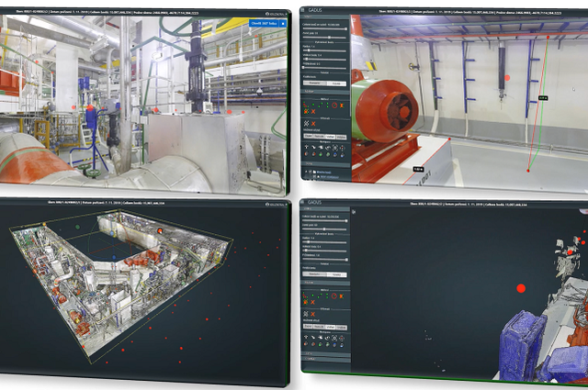
Task: Expand the folder node in the scene tree
Action: coord(306,172)
